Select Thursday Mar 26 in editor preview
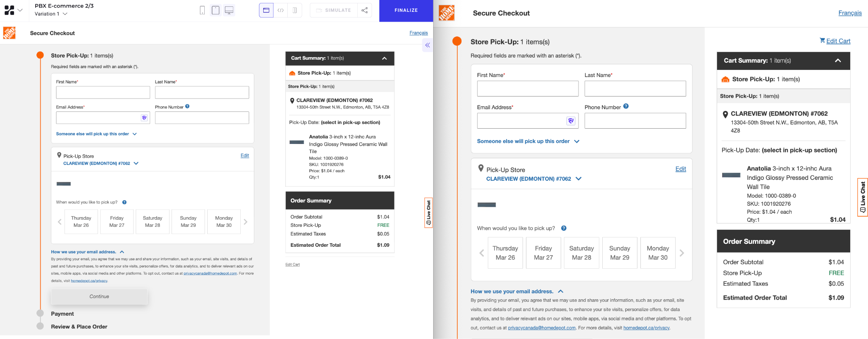The width and height of the screenshot is (868, 339). coord(81,222)
